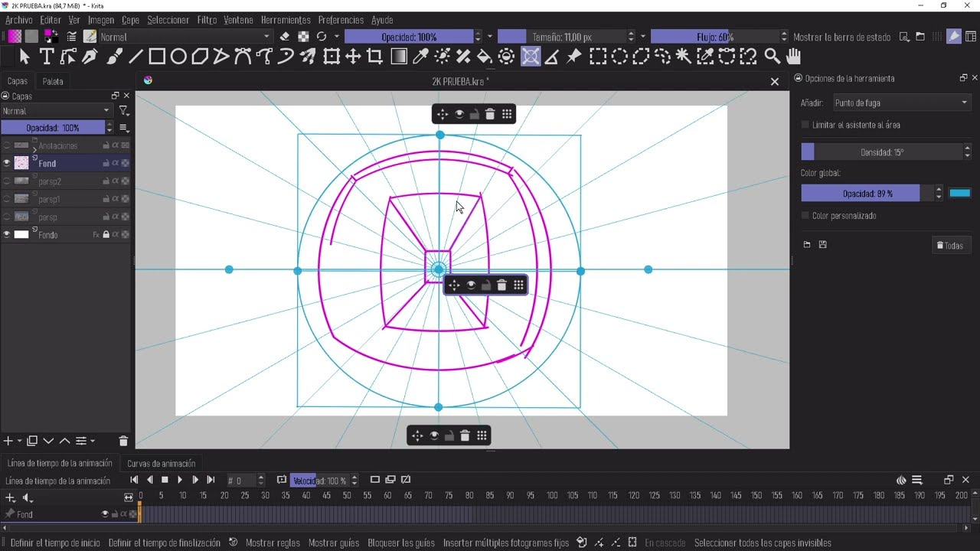Screen dimensions: 980x551
Task: Select the Bezier Curve tool
Action: click(243, 56)
